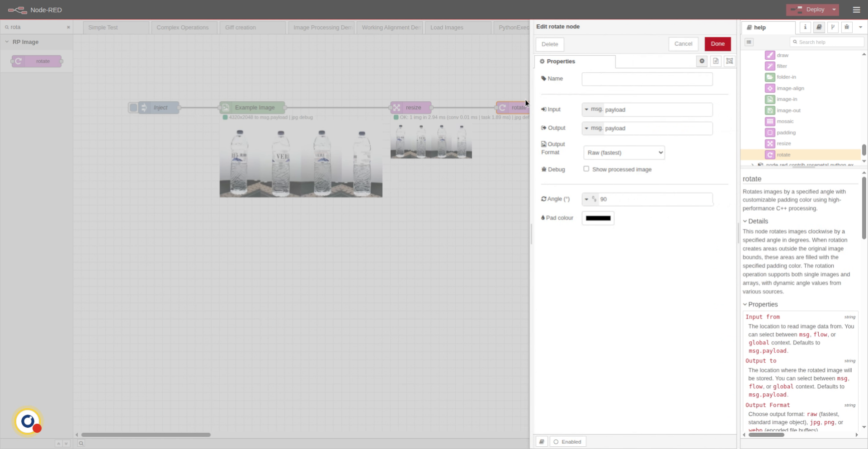Open the debug messages sidebar tab
The width and height of the screenshot is (868, 449).
coord(847,27)
